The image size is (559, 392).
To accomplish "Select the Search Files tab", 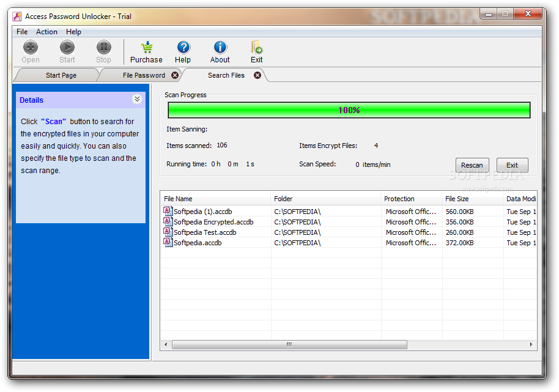I will (226, 75).
